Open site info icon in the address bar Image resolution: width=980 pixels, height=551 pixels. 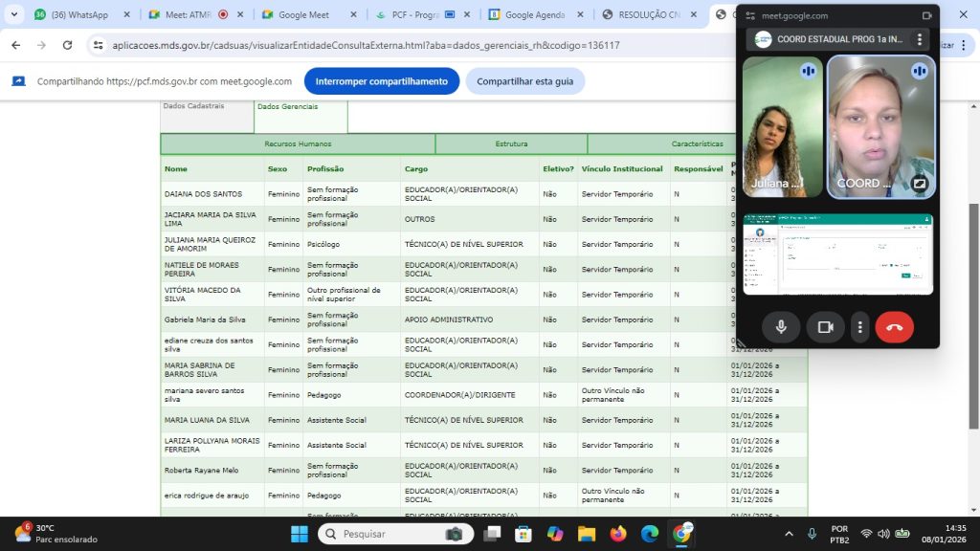pos(98,45)
